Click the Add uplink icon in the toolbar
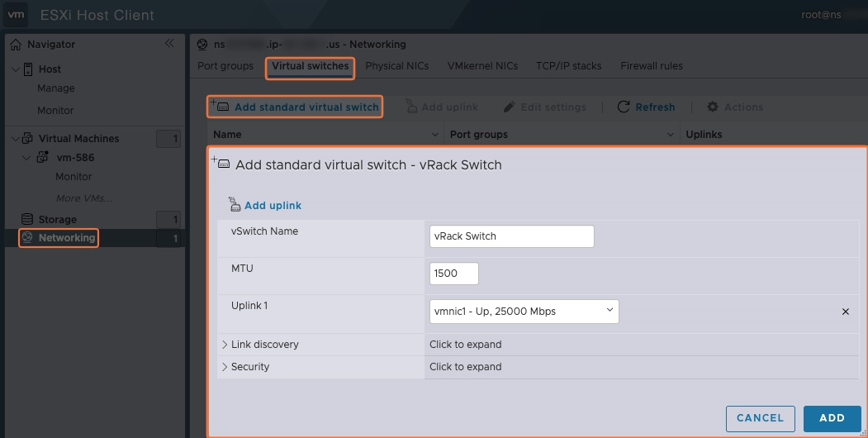Screen dimensions: 868x438 point(410,107)
